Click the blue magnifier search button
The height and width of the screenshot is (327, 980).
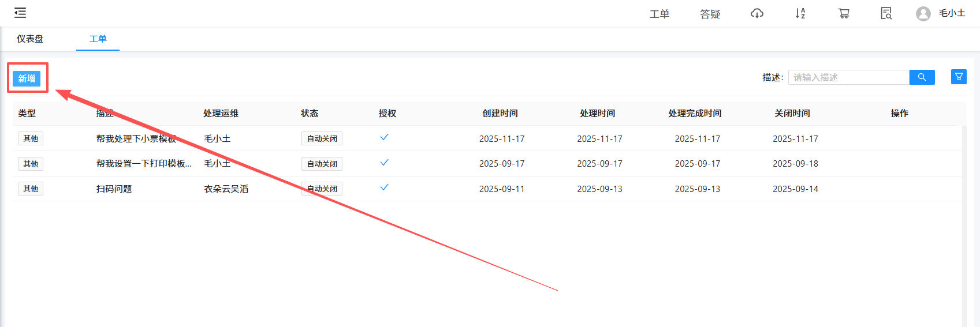[x=922, y=77]
